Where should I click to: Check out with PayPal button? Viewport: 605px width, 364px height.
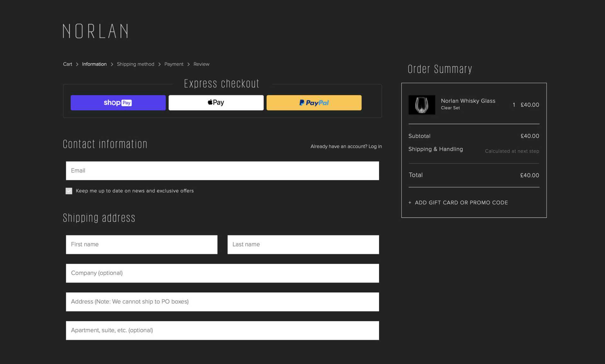click(314, 103)
